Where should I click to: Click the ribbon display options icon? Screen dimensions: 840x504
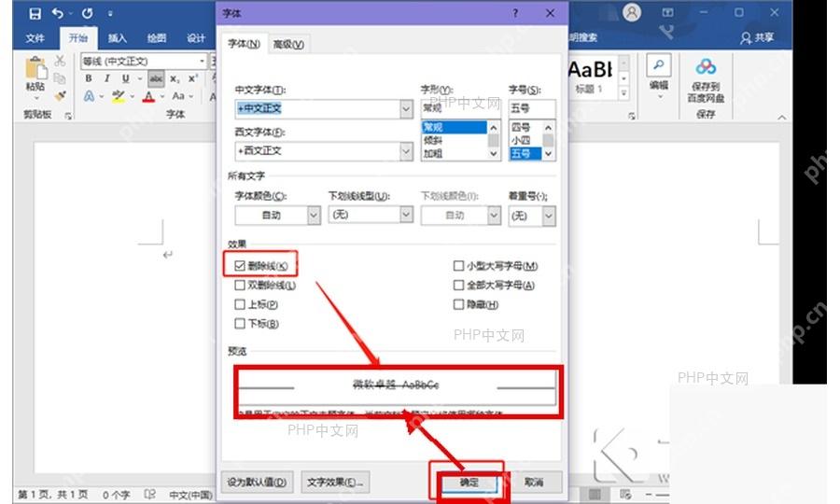[667, 12]
